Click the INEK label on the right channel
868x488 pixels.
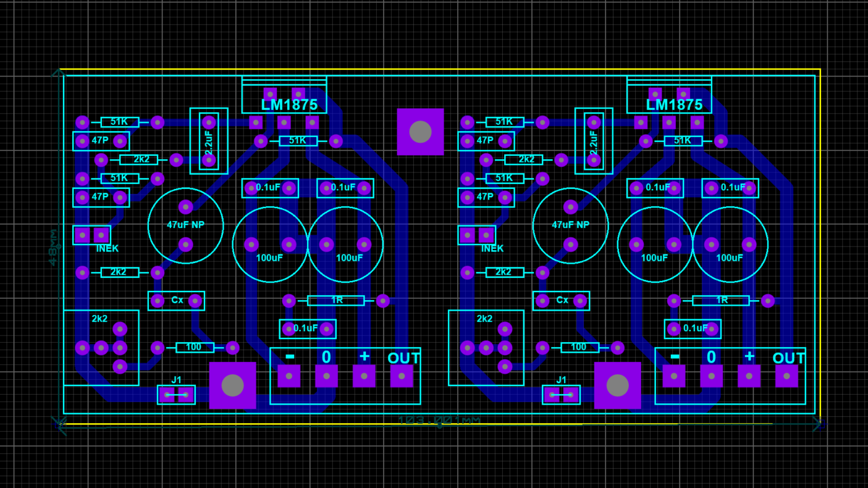[x=492, y=248]
